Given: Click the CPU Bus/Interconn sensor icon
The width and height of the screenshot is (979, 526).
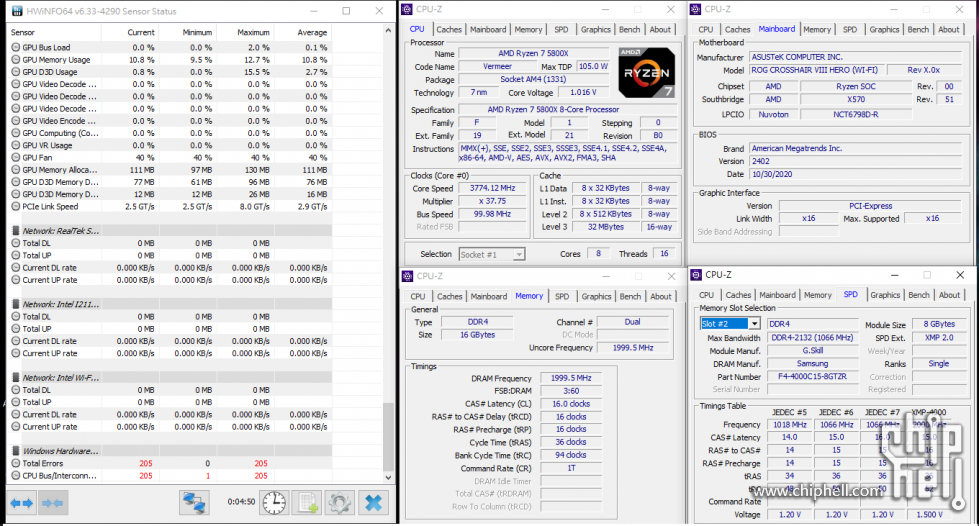Looking at the screenshot, I should (16, 475).
